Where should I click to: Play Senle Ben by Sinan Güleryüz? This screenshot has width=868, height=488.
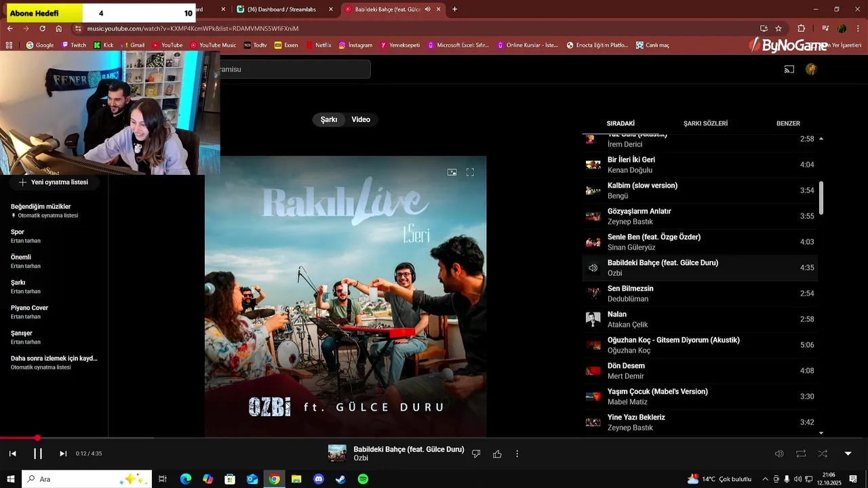click(x=700, y=242)
